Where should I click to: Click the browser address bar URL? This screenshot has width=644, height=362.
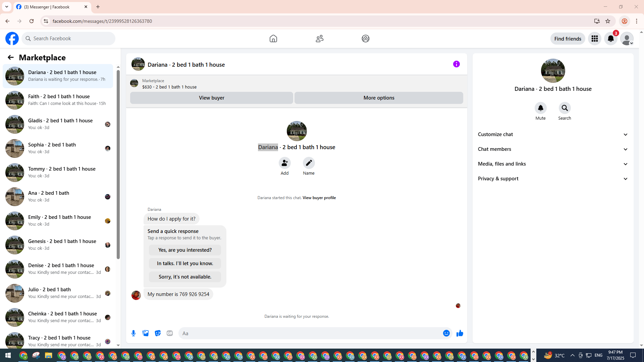point(102,21)
